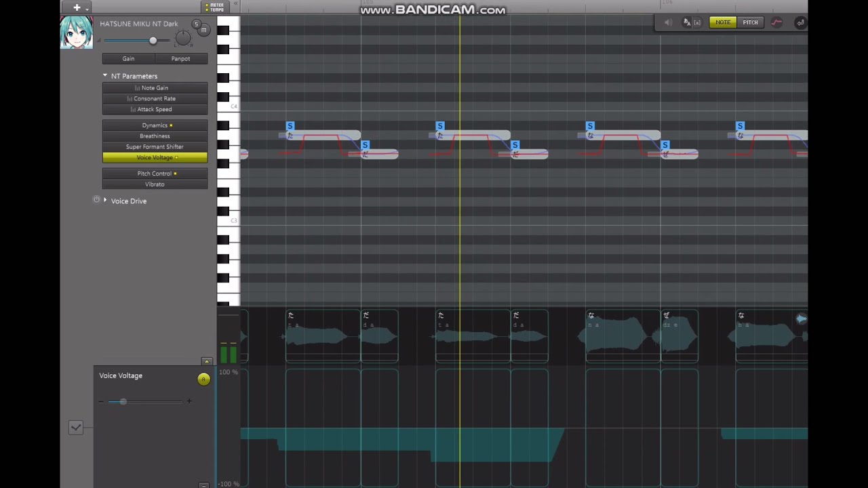Screen dimensions: 868x488
Task: Mute the track with the M button
Action: [203, 30]
